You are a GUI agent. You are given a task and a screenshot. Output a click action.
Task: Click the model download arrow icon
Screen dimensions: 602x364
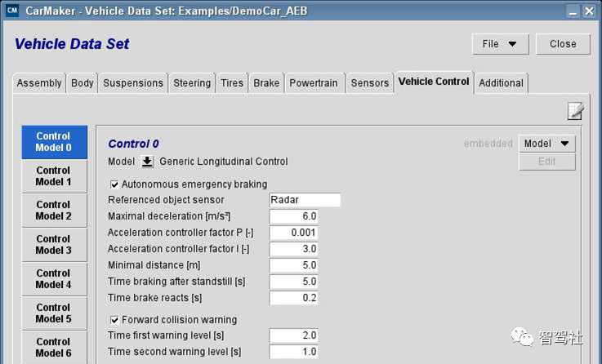point(147,162)
